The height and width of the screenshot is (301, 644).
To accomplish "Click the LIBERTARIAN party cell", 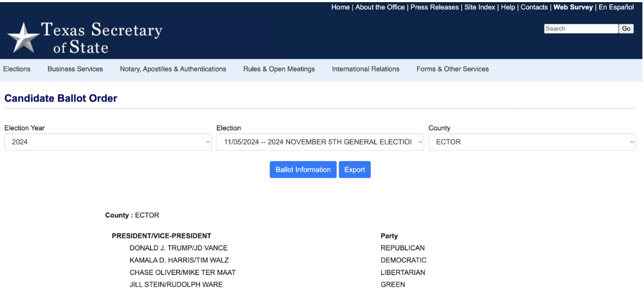I will [403, 273].
